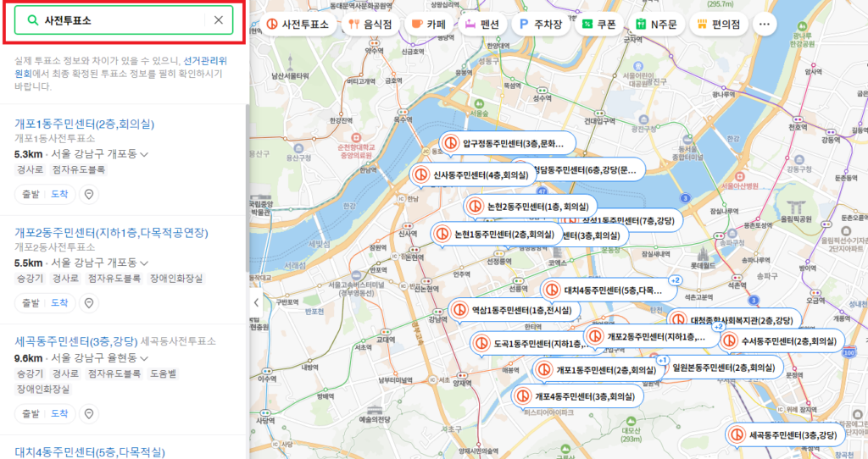Select the N주문 category chip
The width and height of the screenshot is (868, 459).
coord(657,25)
